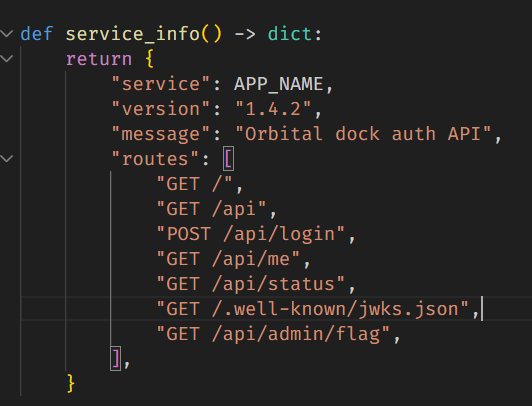Click the "routes" key string

point(155,159)
